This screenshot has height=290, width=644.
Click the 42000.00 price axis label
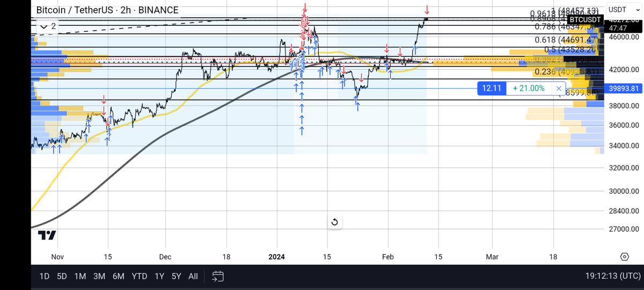[624, 70]
